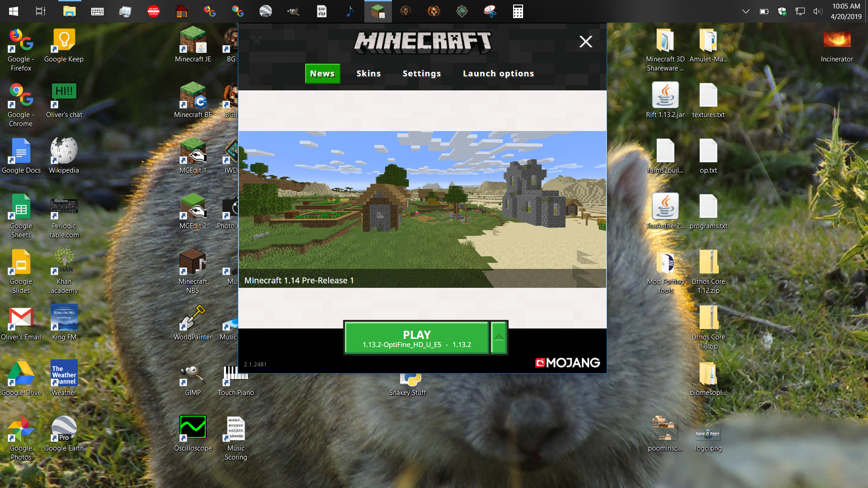This screenshot has height=488, width=868.
Task: Click the Mojang logo
Action: coord(567,363)
